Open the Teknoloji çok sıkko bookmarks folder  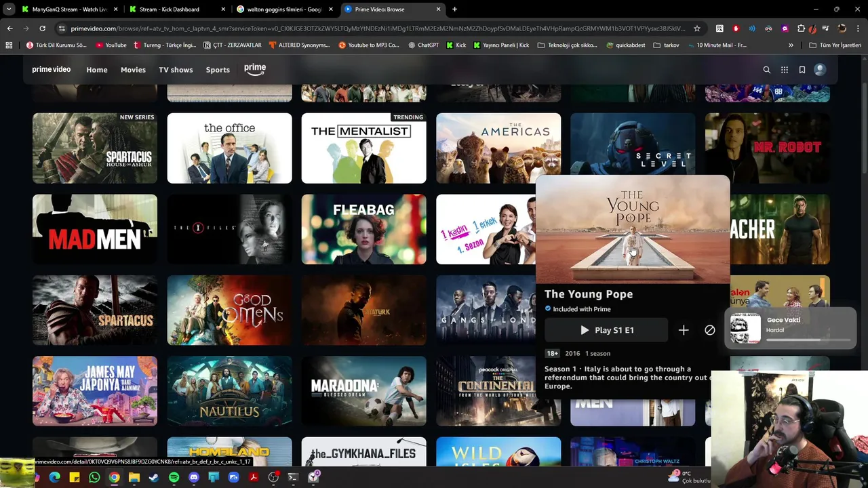pos(567,45)
